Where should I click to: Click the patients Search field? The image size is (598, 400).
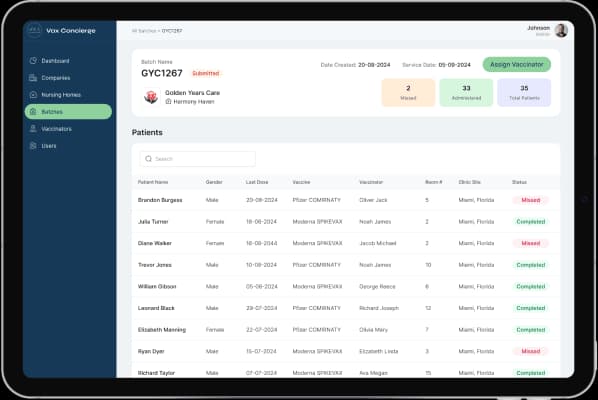click(198, 159)
